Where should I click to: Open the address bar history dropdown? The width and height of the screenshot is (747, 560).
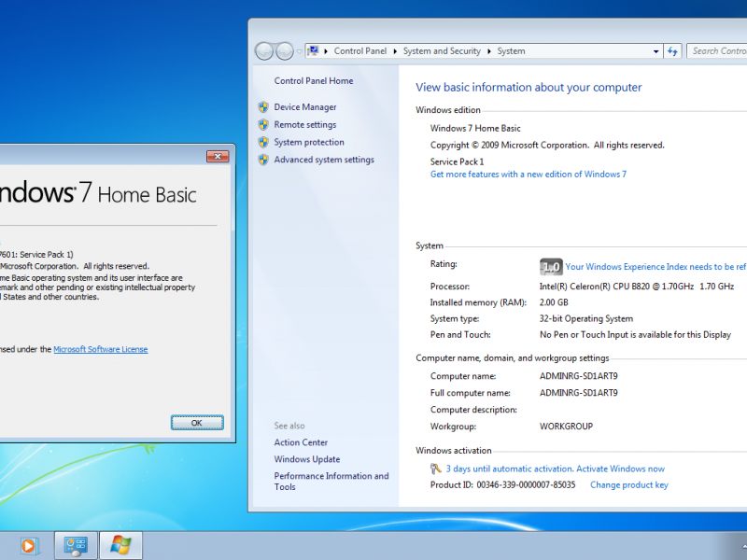coord(656,51)
